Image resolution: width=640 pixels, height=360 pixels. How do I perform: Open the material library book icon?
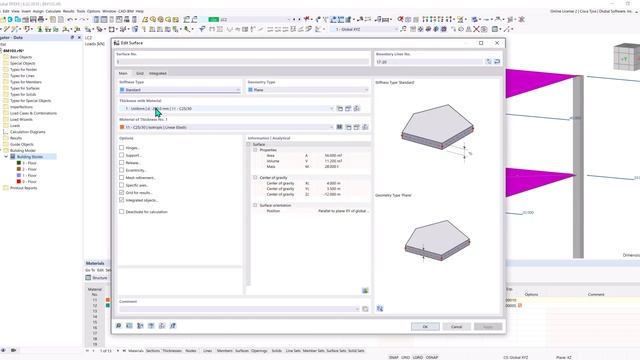(x=340, y=127)
